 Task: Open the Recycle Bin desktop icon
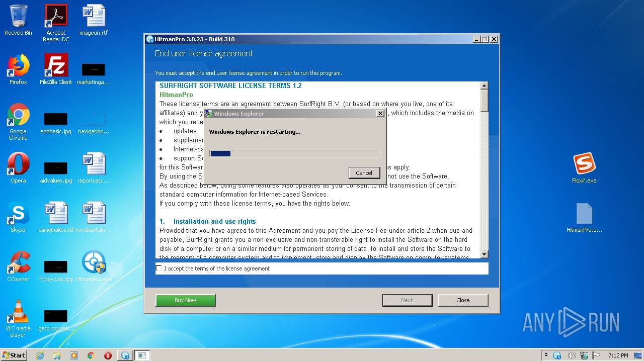pyautogui.click(x=18, y=20)
